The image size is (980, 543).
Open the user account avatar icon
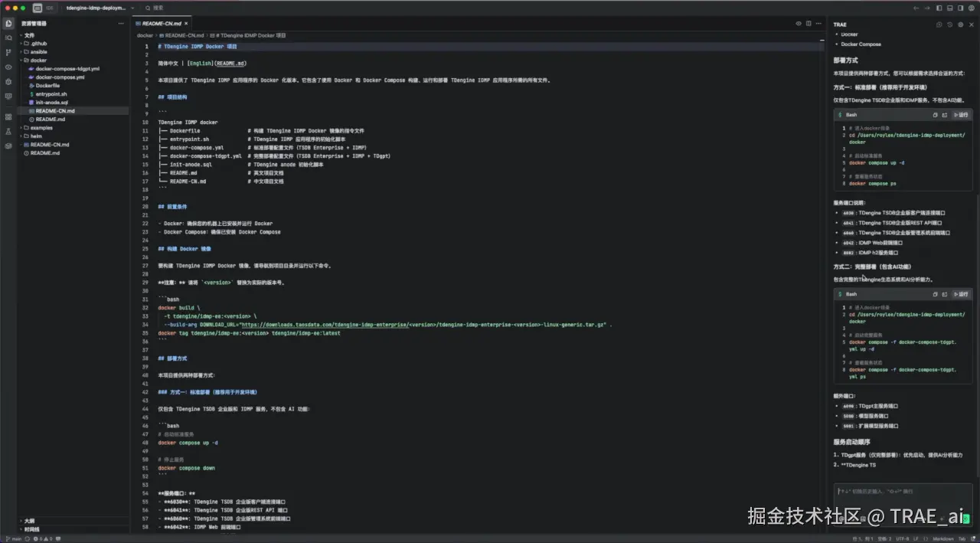pos(972,8)
